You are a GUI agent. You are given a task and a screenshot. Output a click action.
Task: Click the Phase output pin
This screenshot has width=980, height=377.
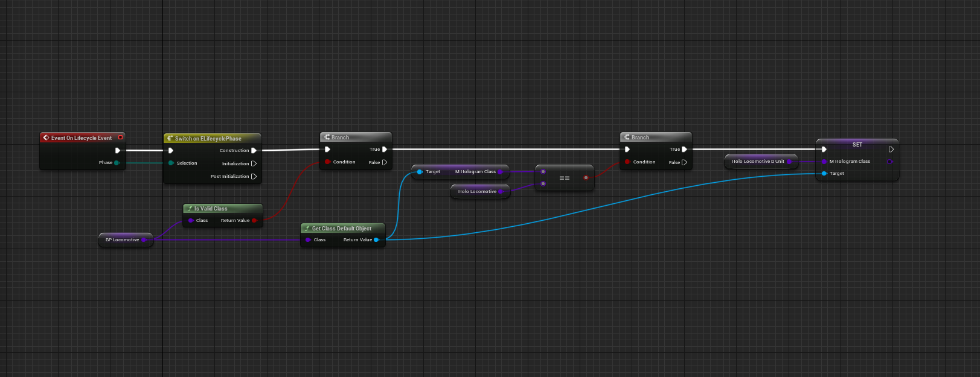pos(117,163)
